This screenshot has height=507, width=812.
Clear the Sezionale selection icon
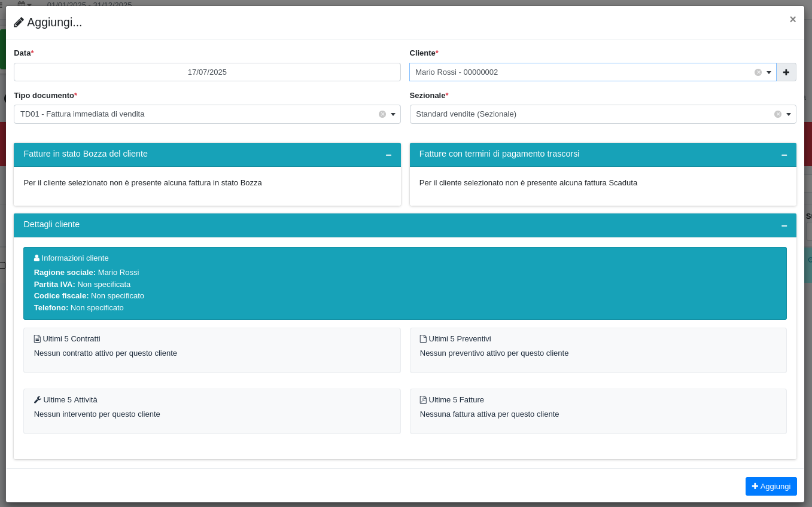778,114
